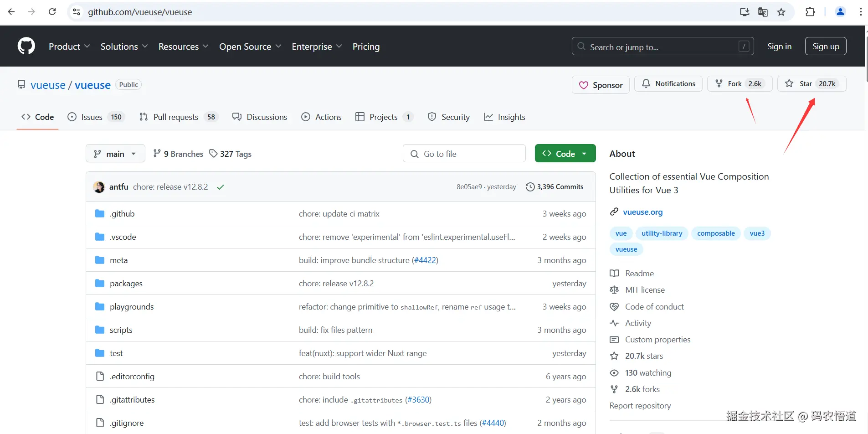View site information icon in address bar

pos(77,12)
